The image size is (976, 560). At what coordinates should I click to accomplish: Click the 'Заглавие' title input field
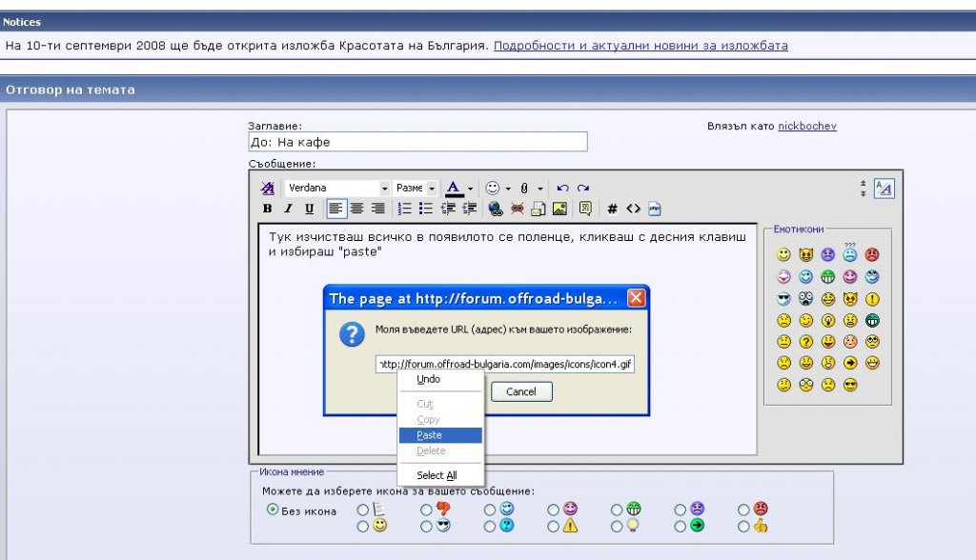point(417,142)
